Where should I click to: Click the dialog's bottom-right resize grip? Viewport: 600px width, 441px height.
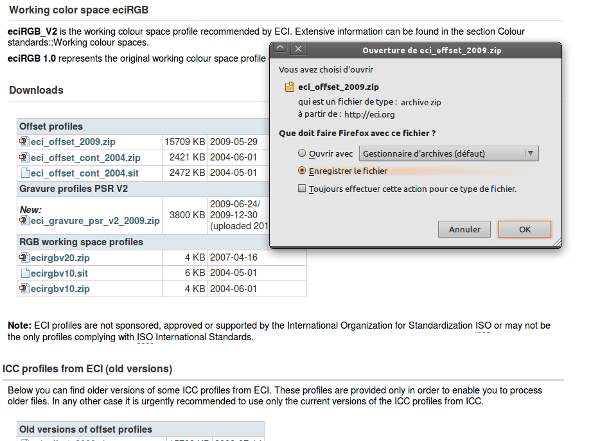(x=557, y=243)
